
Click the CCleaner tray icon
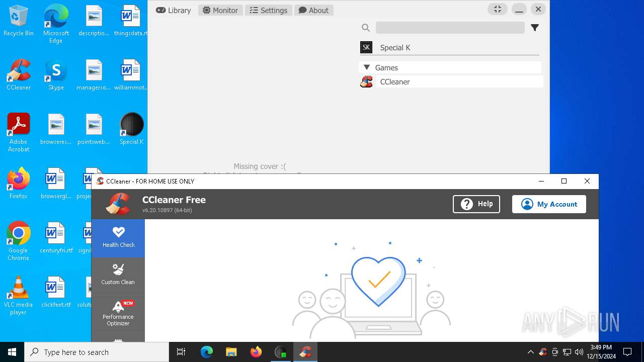point(543,352)
